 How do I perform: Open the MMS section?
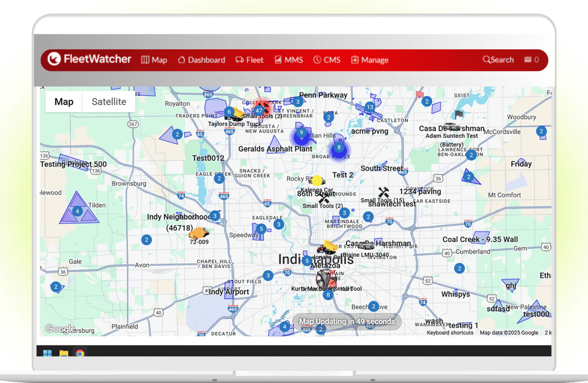point(289,60)
